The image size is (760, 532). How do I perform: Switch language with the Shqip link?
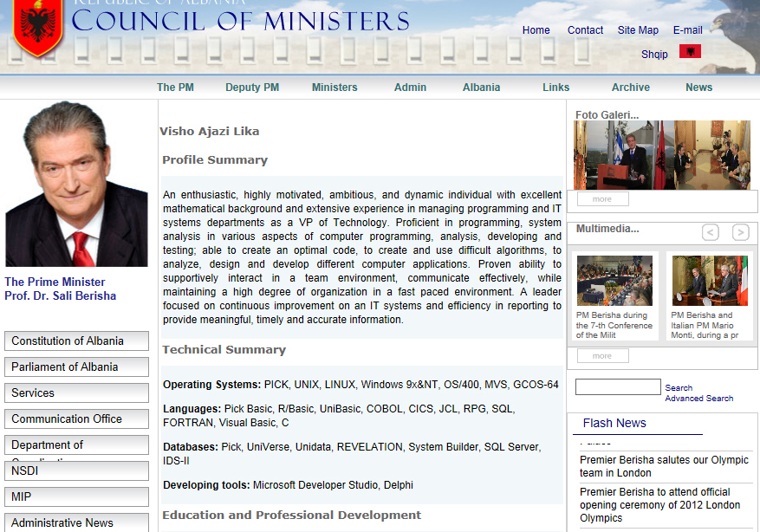coord(654,55)
